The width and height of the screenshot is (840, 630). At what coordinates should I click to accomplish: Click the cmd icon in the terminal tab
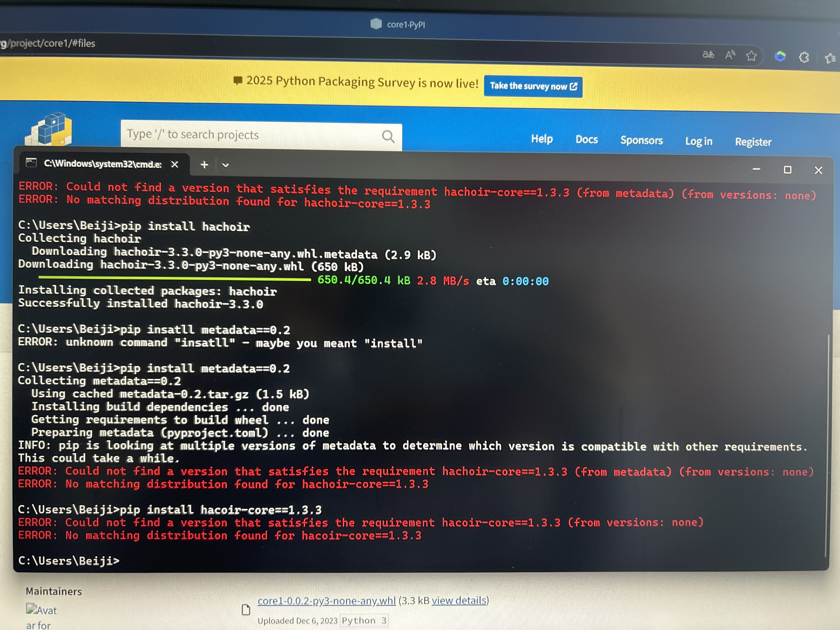31,163
